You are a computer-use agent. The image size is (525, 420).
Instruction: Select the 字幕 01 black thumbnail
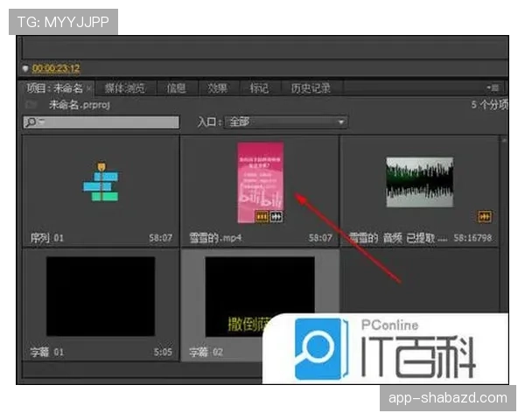101,297
